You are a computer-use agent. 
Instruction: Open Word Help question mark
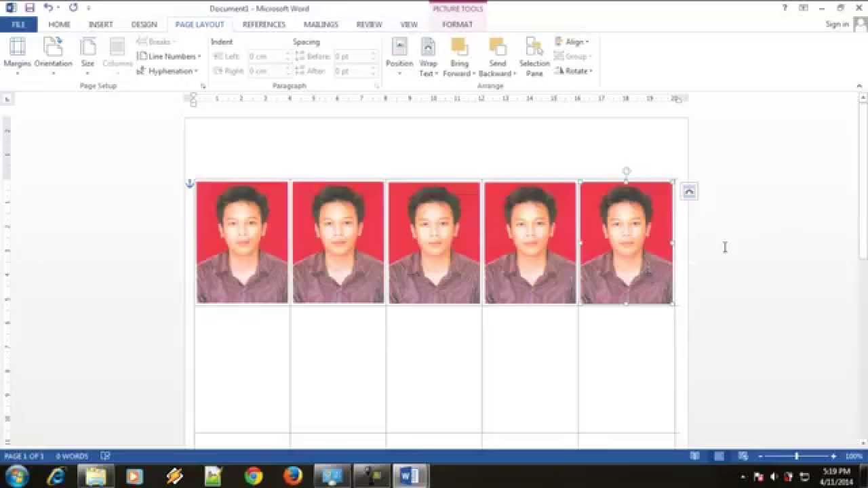pos(785,8)
